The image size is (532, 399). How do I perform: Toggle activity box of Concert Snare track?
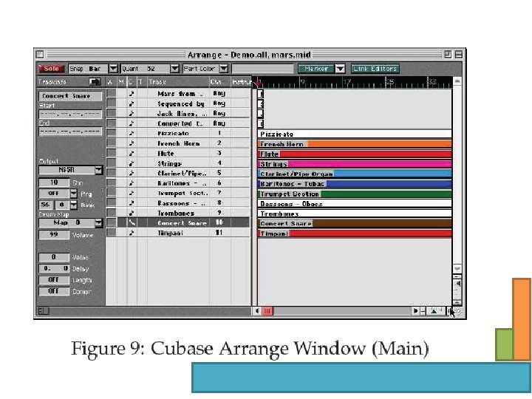(x=112, y=223)
